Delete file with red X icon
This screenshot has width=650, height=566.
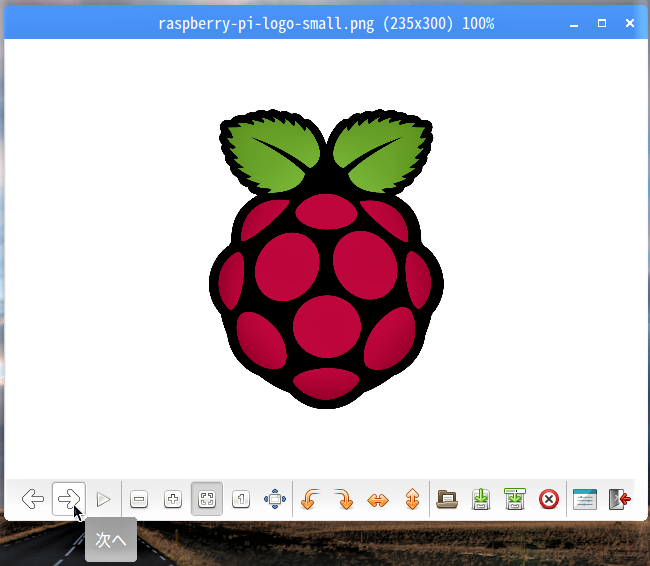(x=549, y=499)
